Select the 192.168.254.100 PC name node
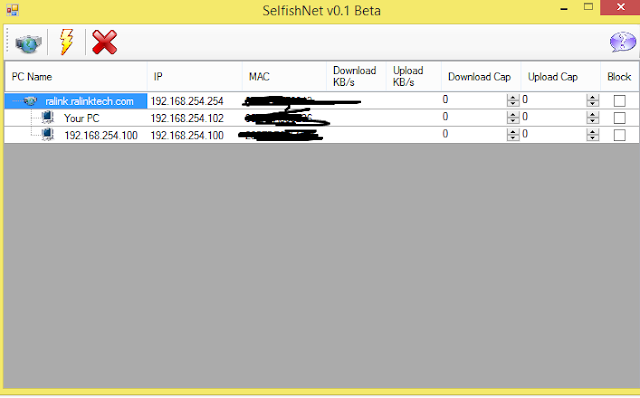Screen dimensions: 640x398 pos(101,136)
